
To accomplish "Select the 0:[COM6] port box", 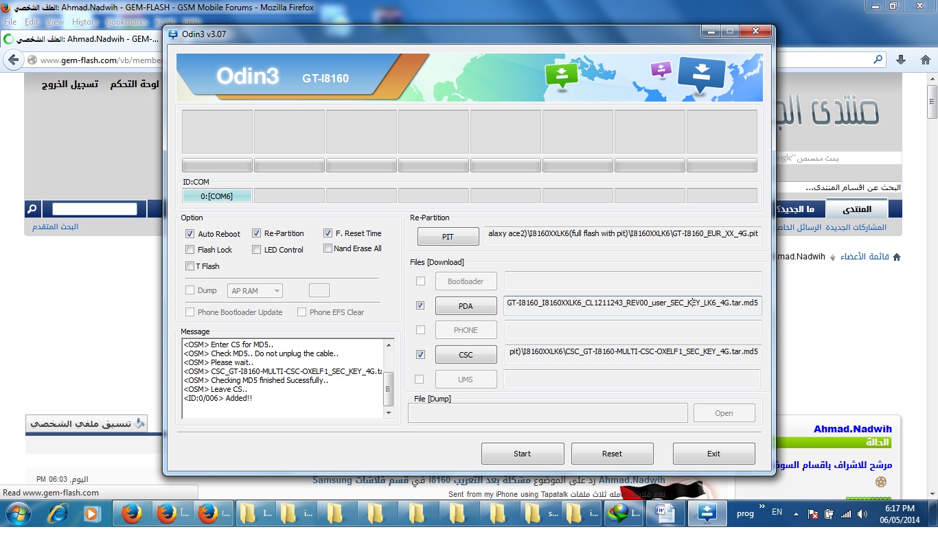I will [x=217, y=196].
